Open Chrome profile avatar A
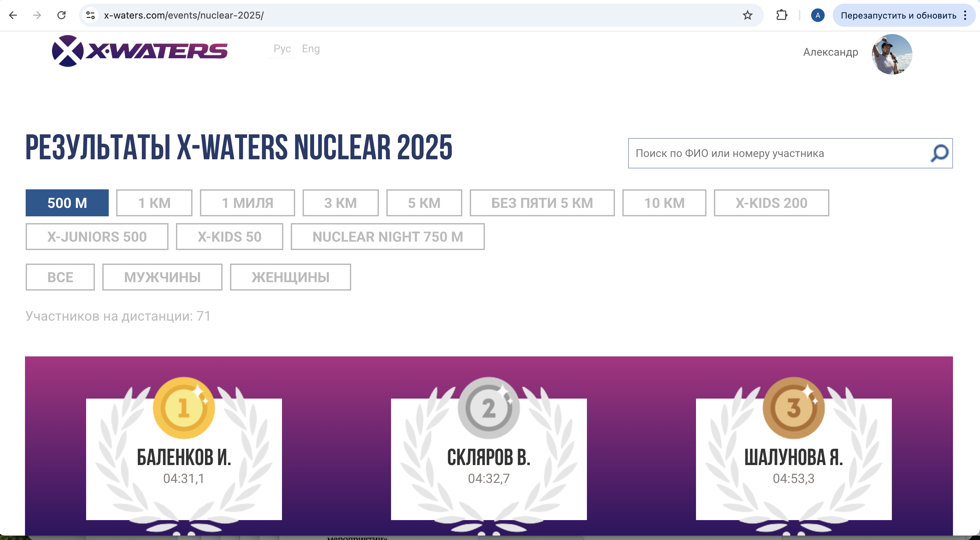This screenshot has height=540, width=980. [817, 15]
